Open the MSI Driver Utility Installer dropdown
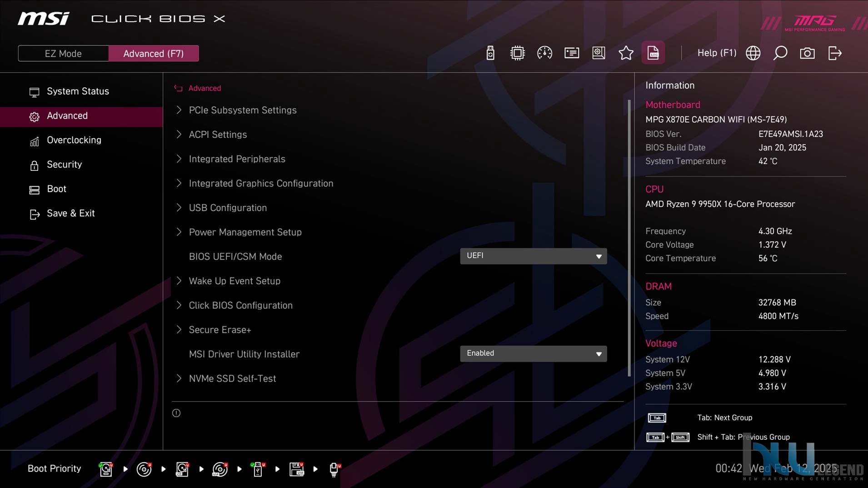 [x=533, y=354]
